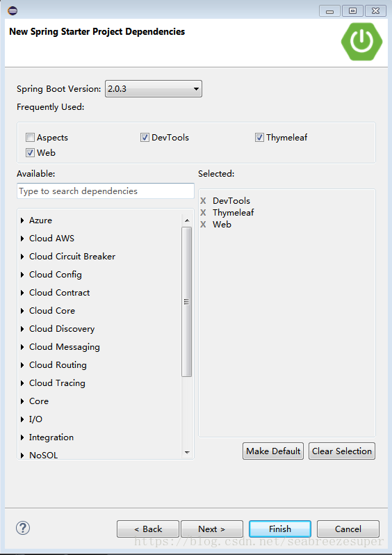Select Web in the Selected list

coord(222,224)
